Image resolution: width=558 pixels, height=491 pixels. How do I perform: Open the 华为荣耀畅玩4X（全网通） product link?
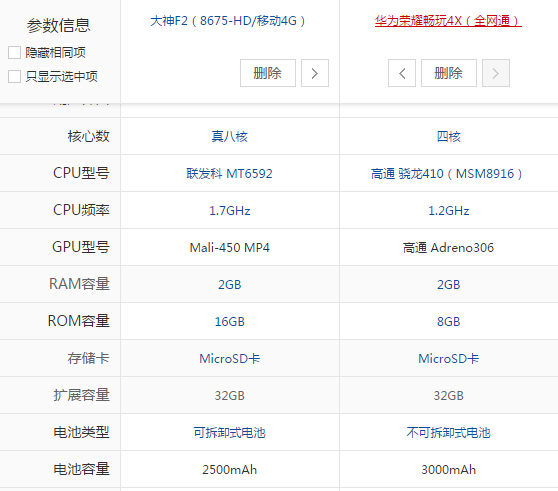(x=448, y=21)
